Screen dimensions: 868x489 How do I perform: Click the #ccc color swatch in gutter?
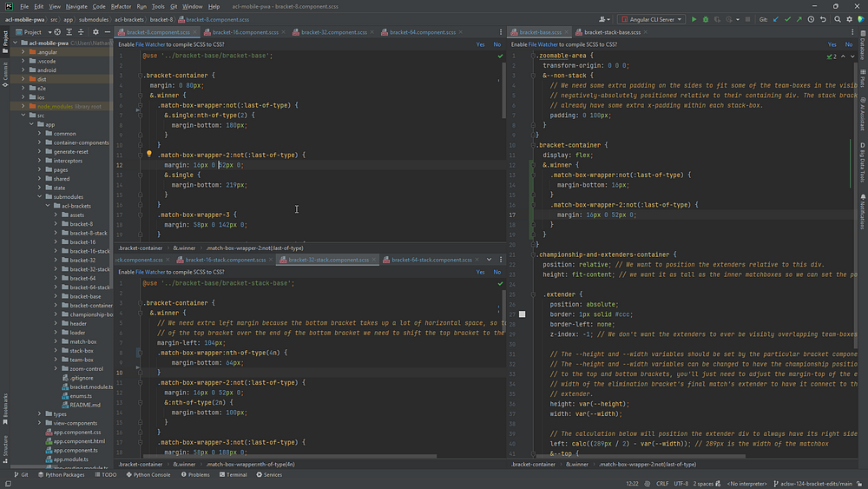coord(522,314)
